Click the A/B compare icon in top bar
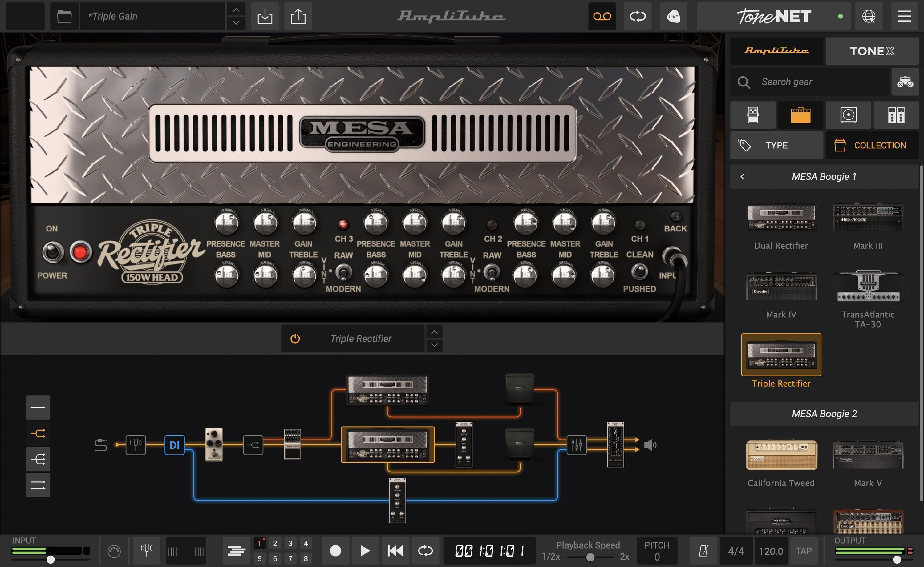This screenshot has height=567, width=924. [637, 16]
